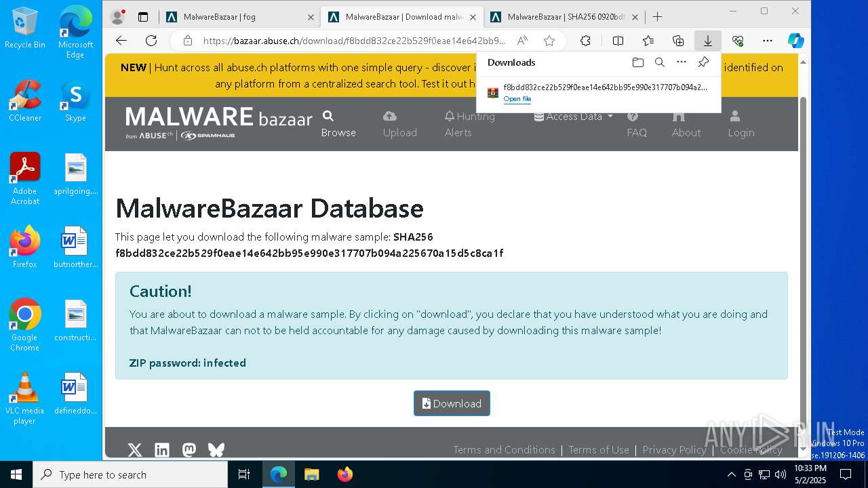Screen dimensions: 868x488
Task: Open the LinkedIn footer icon
Action: (162, 450)
